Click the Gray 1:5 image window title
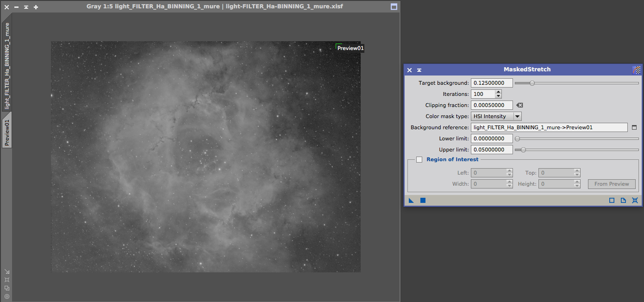Viewport: 644px width, 302px height. [215, 6]
